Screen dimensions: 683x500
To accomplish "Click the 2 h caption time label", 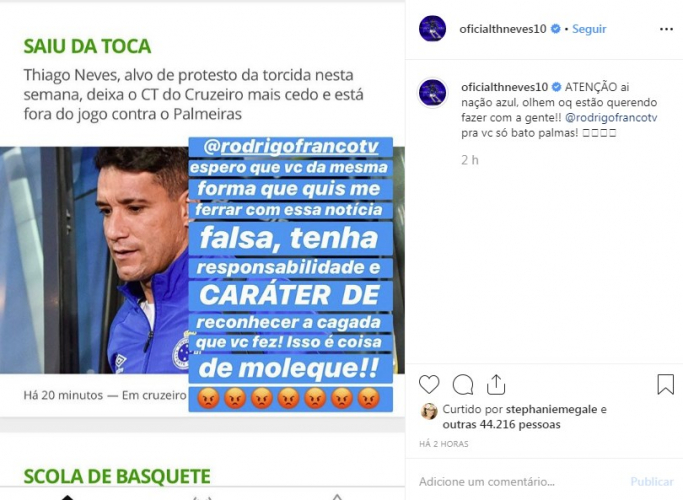I will (470, 160).
